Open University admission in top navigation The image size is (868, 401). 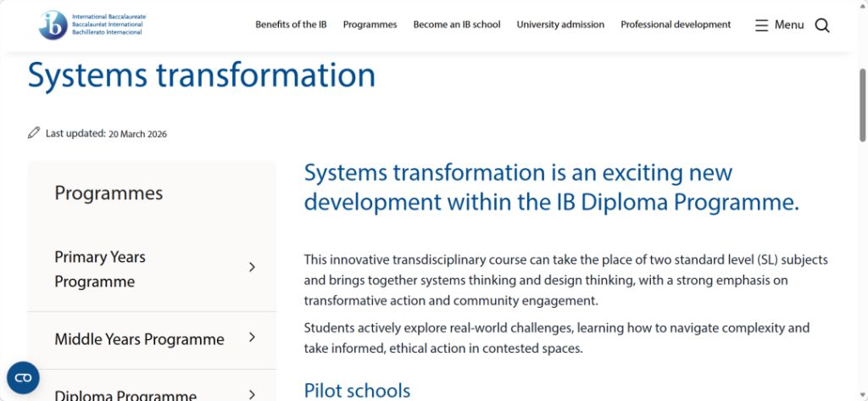click(x=560, y=25)
